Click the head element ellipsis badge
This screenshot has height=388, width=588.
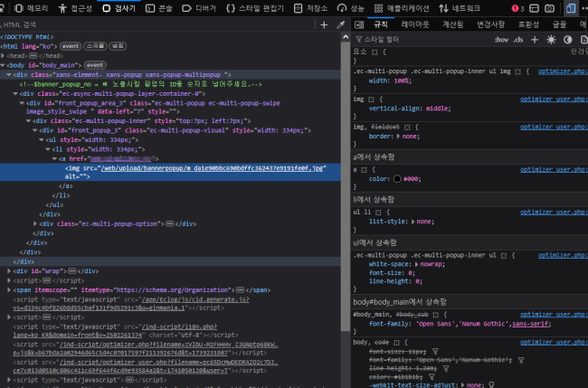pyautogui.click(x=33, y=56)
